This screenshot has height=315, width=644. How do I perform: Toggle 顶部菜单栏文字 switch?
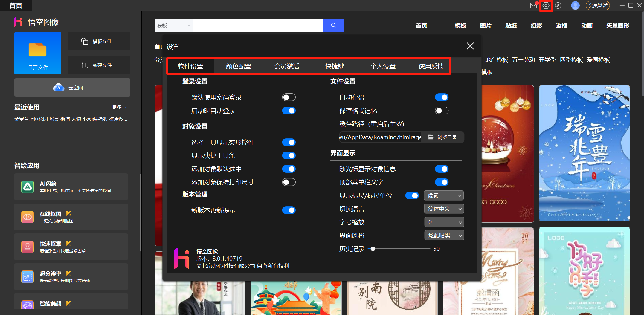pos(442,182)
